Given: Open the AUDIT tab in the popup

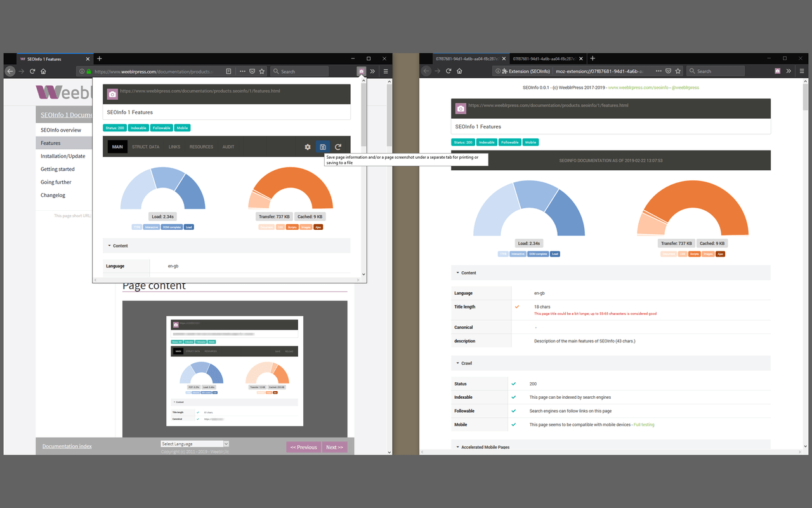Looking at the screenshot, I should pyautogui.click(x=228, y=147).
